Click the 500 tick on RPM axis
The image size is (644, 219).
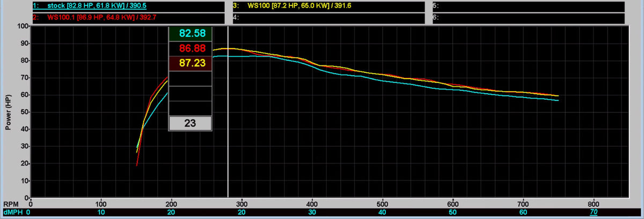click(383, 205)
